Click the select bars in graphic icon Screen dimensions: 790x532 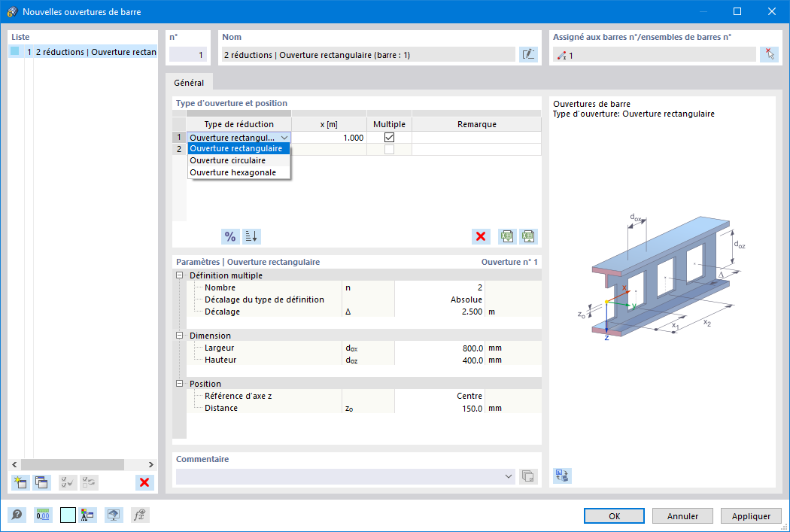coord(769,54)
